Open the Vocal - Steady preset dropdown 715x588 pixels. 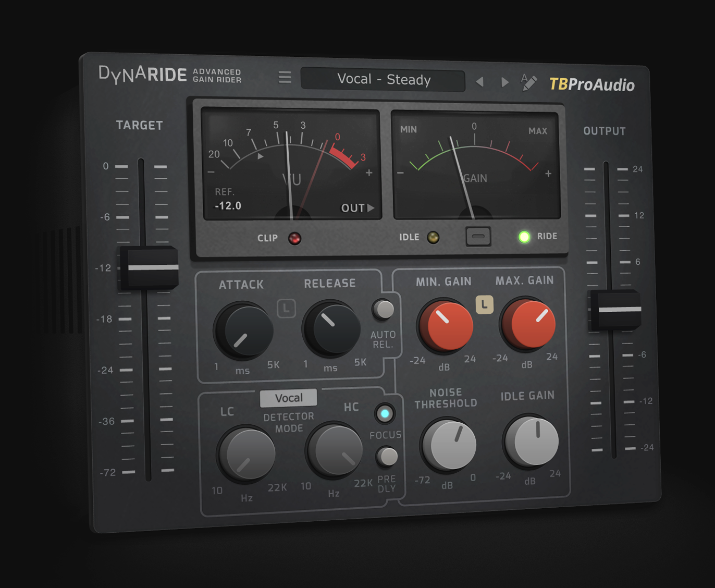383,79
